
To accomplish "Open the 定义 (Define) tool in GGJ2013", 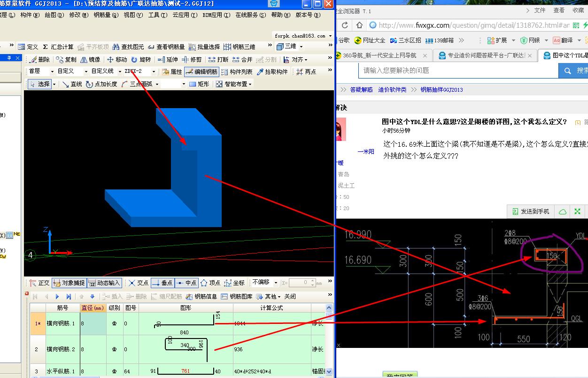I will 28,47.
